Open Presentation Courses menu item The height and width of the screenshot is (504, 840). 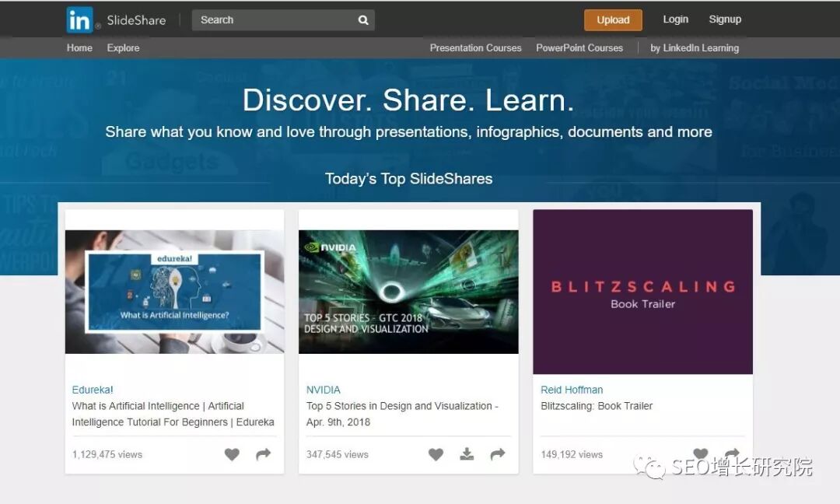point(475,47)
